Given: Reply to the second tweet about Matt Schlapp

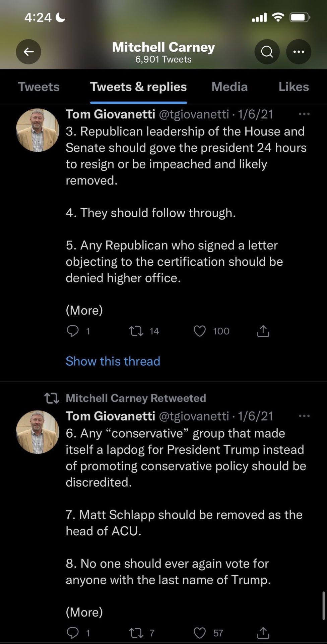Looking at the screenshot, I should tap(73, 633).
